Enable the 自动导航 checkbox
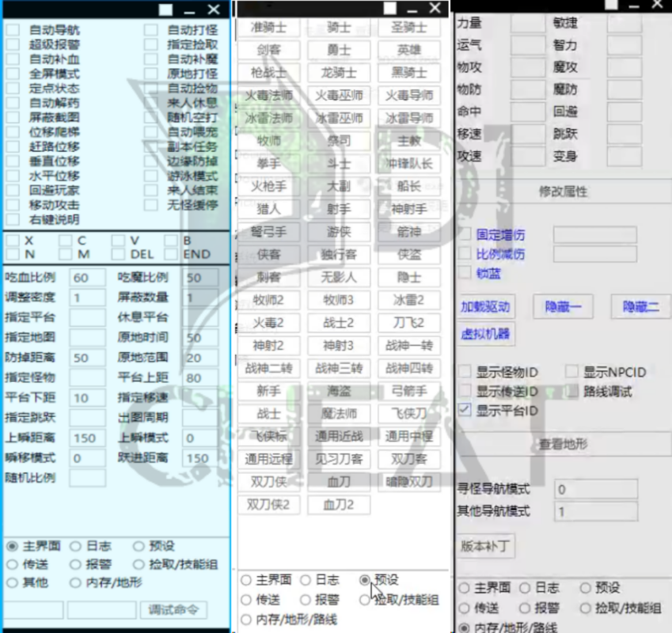672x633 pixels. point(13,30)
